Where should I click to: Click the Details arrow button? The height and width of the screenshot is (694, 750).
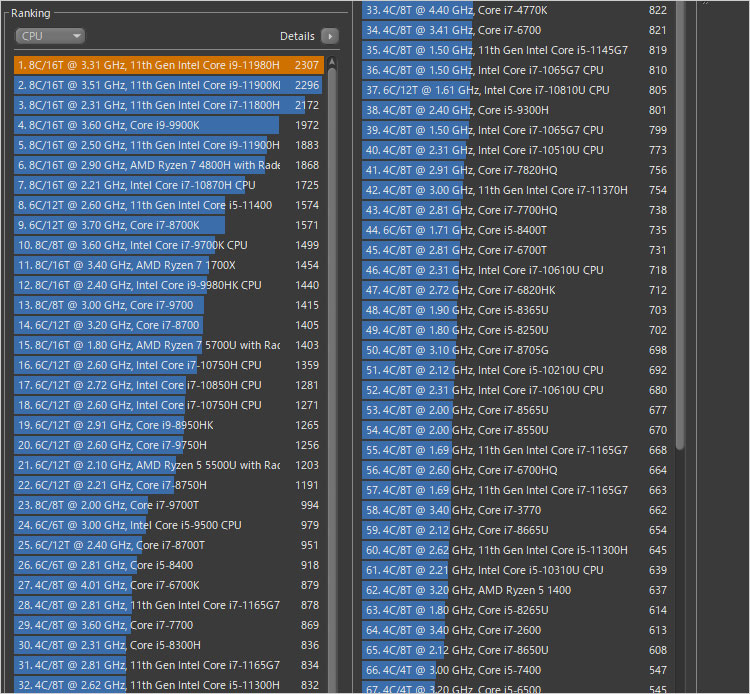pos(329,36)
